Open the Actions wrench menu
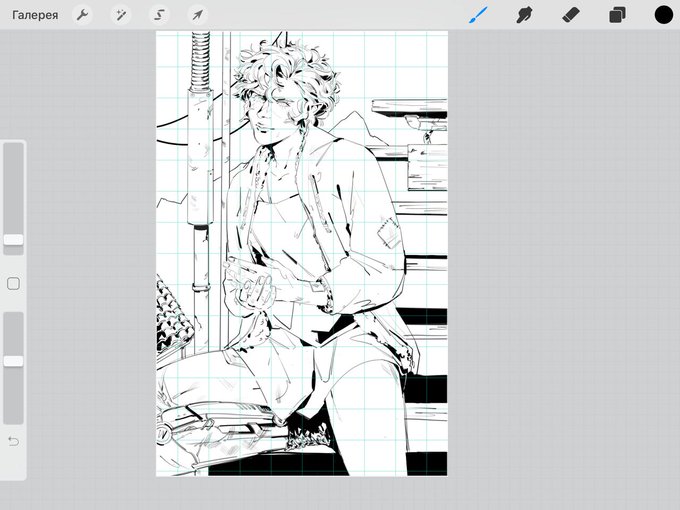 (82, 15)
